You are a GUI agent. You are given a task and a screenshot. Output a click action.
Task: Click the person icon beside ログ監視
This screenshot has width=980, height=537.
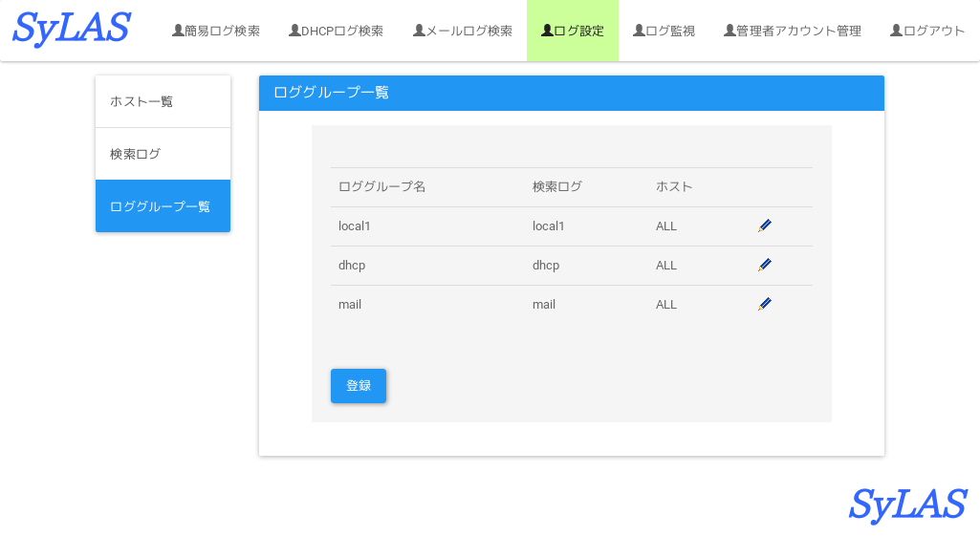point(639,30)
